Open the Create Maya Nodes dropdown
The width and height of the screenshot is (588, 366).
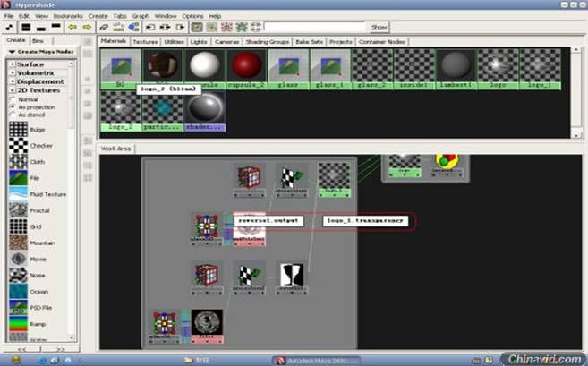click(x=41, y=52)
